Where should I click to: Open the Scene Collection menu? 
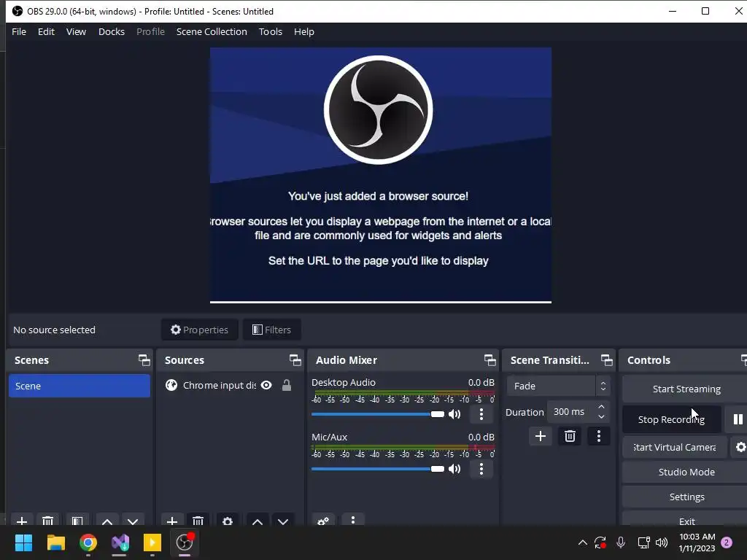(x=212, y=32)
